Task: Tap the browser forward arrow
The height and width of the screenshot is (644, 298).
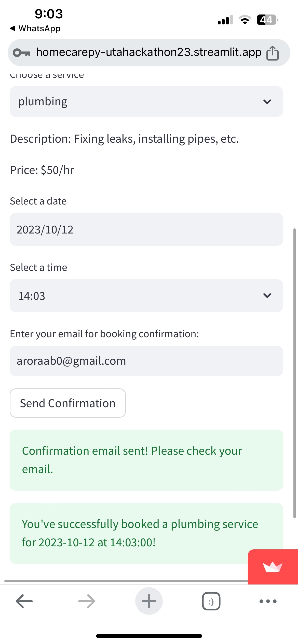Action: tap(87, 601)
